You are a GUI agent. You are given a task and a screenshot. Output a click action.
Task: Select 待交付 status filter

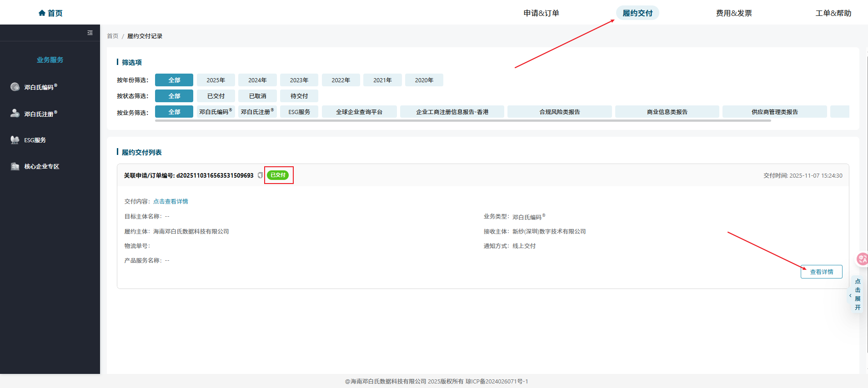(299, 96)
